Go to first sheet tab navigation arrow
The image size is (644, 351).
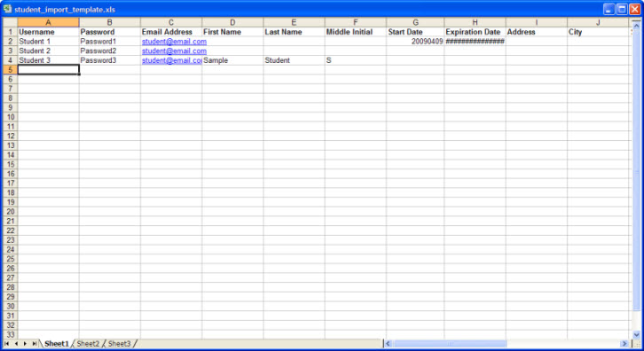(x=6, y=344)
